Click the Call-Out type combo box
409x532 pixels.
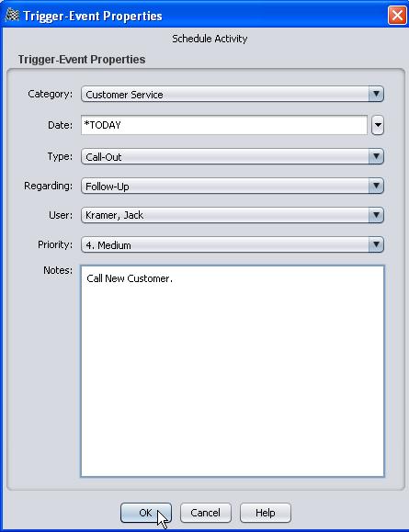click(233, 156)
